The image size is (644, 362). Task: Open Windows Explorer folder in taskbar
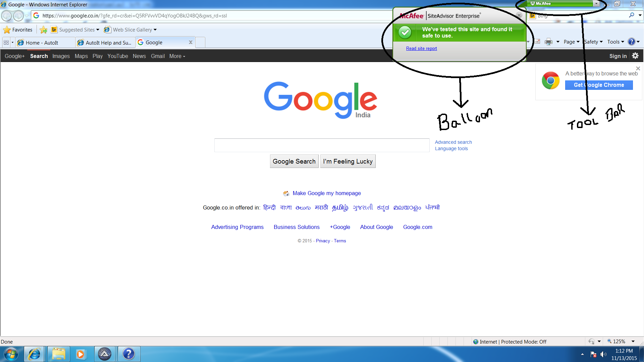click(59, 354)
